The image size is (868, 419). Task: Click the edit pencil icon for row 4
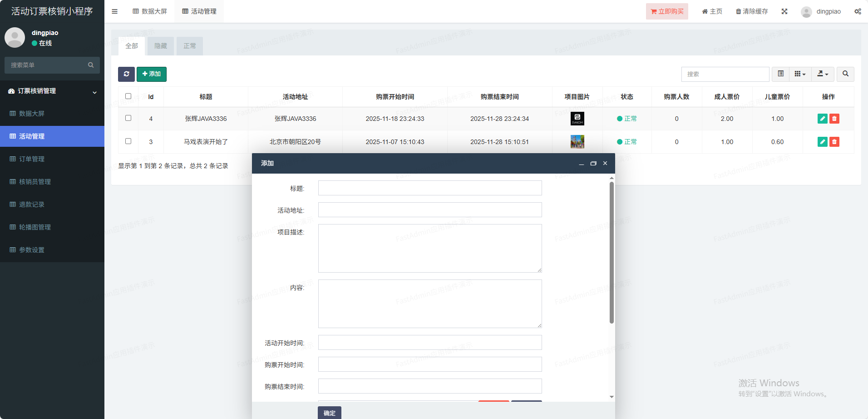point(822,119)
